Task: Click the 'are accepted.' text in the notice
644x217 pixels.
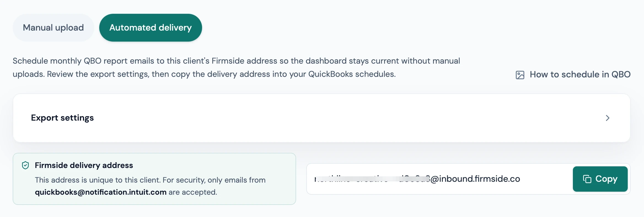Action: (193, 192)
